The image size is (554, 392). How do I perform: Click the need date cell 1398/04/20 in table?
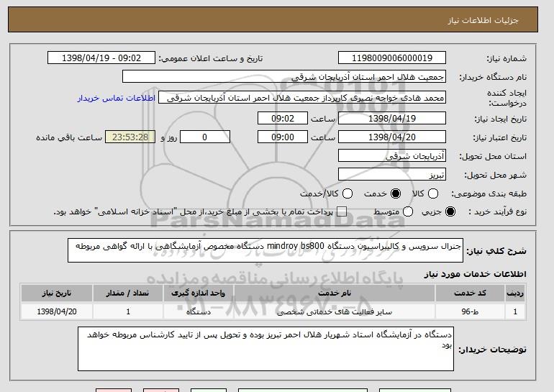click(57, 311)
